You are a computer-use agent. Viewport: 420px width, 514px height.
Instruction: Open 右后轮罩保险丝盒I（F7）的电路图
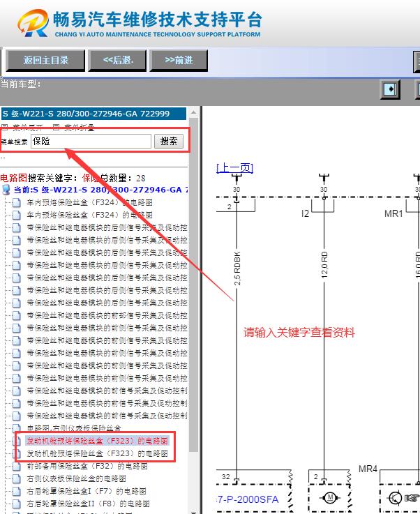coord(87,491)
